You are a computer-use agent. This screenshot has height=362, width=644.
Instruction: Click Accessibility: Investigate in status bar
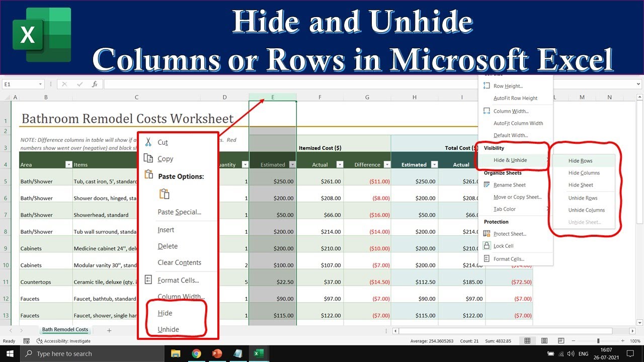click(67, 341)
